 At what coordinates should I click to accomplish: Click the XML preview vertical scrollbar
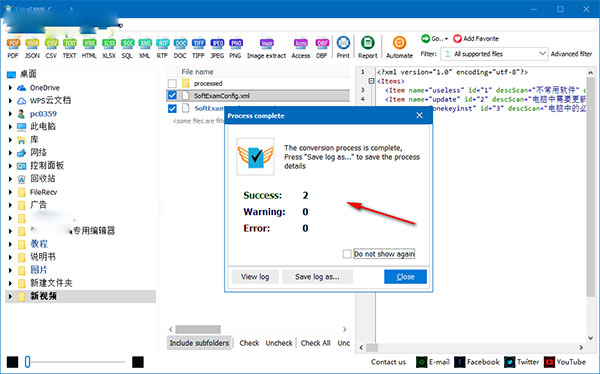590,188
